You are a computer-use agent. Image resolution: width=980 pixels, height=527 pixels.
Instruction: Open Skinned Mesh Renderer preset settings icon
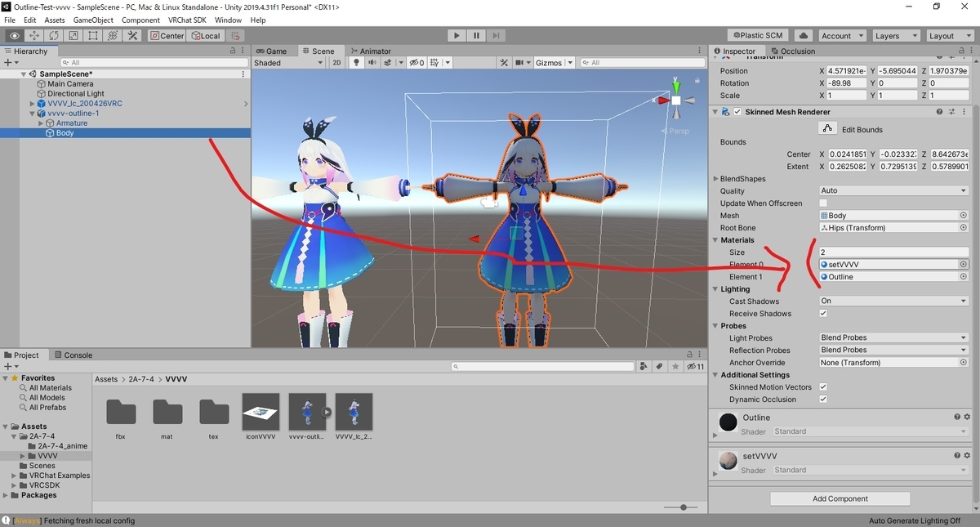[952, 112]
